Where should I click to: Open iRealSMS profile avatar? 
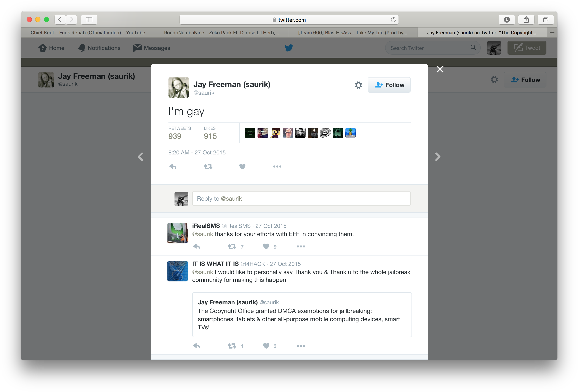point(177,233)
